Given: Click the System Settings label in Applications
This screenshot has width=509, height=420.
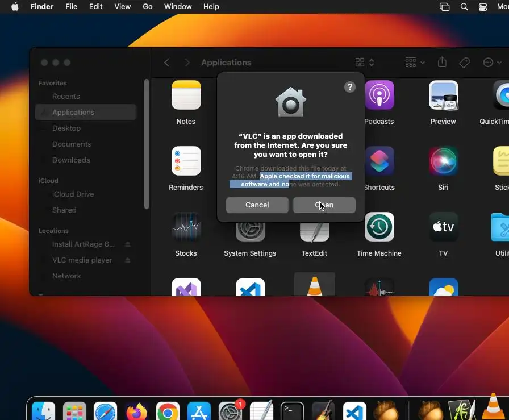Looking at the screenshot, I should click(250, 253).
